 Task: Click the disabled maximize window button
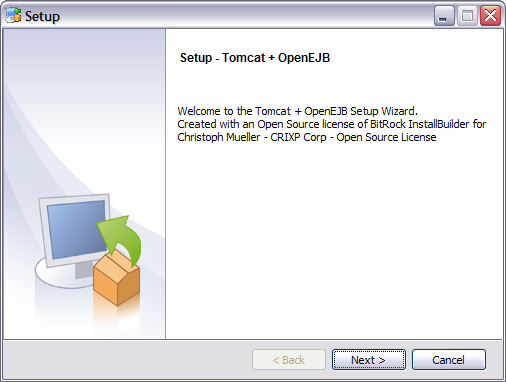[x=467, y=15]
